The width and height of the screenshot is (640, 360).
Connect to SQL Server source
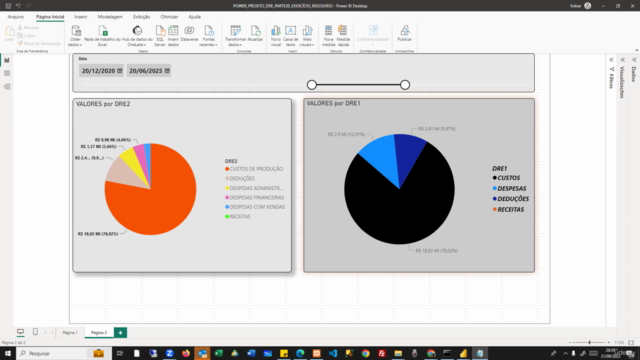pos(160,36)
